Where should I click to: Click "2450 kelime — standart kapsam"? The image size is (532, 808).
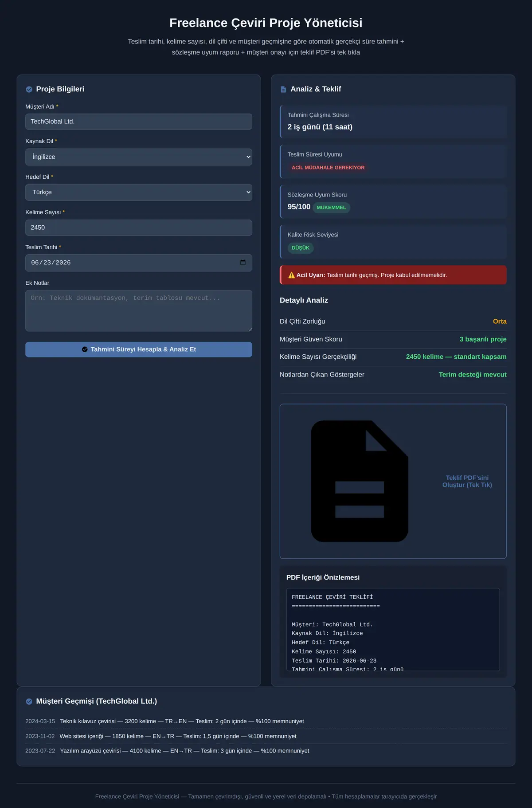[x=456, y=357]
